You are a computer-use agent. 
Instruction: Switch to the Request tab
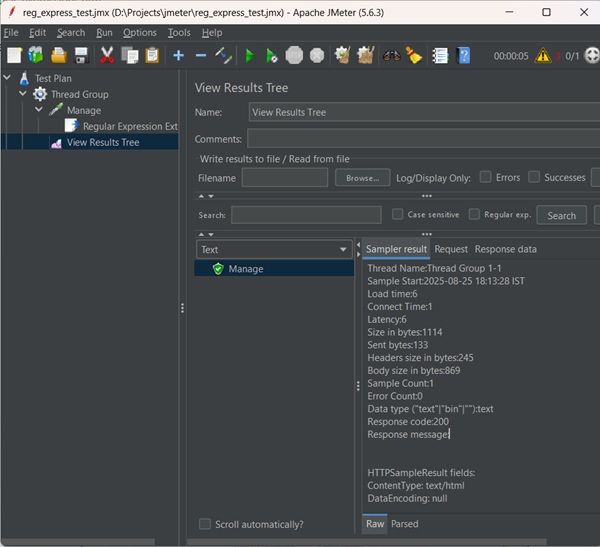tap(451, 249)
